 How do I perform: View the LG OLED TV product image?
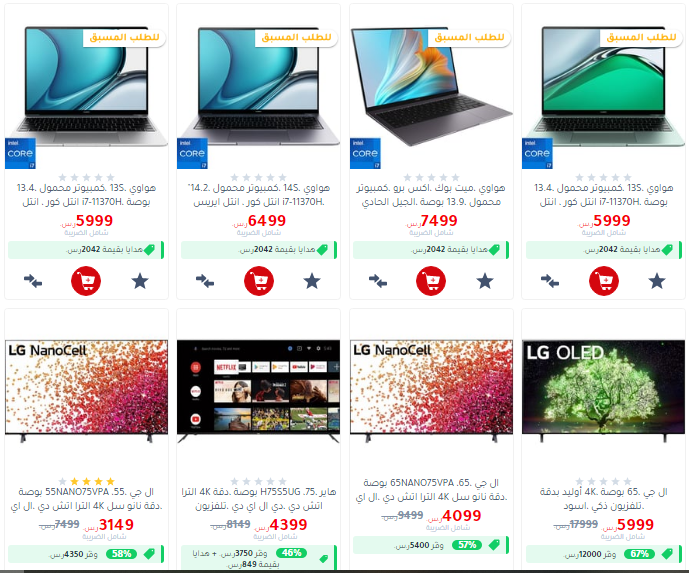click(603, 391)
